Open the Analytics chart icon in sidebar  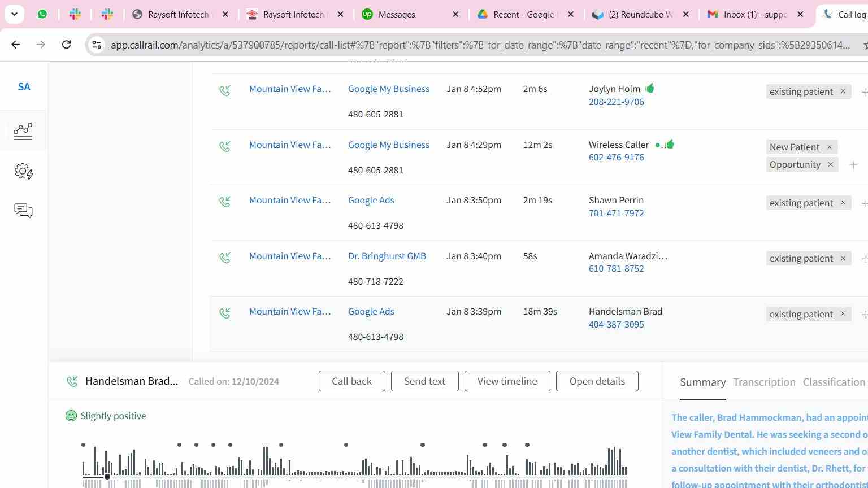[x=23, y=131]
